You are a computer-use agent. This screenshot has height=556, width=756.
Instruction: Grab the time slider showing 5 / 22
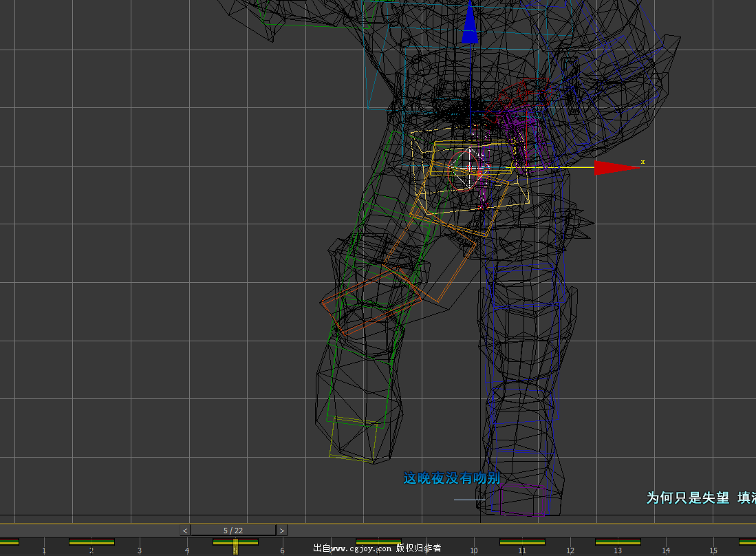pos(233,531)
